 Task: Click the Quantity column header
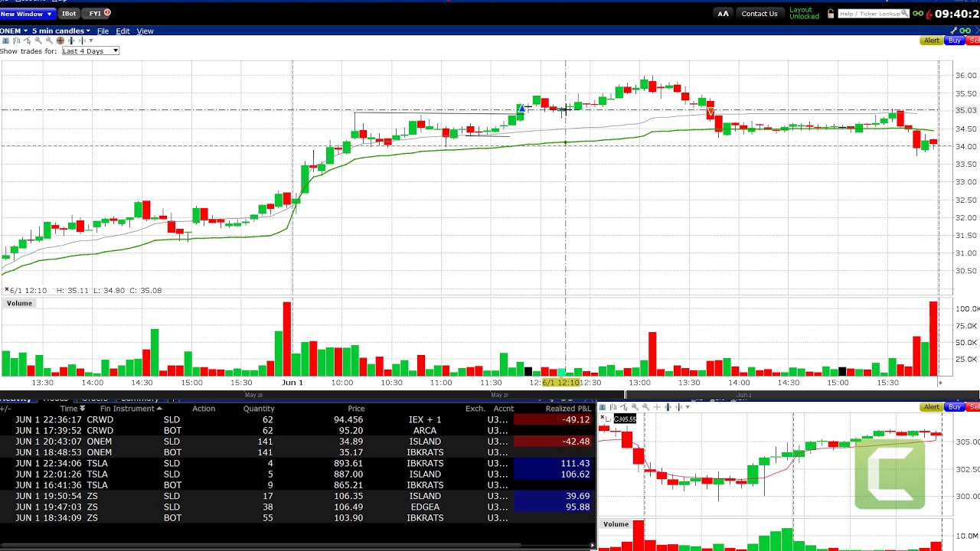coord(259,409)
